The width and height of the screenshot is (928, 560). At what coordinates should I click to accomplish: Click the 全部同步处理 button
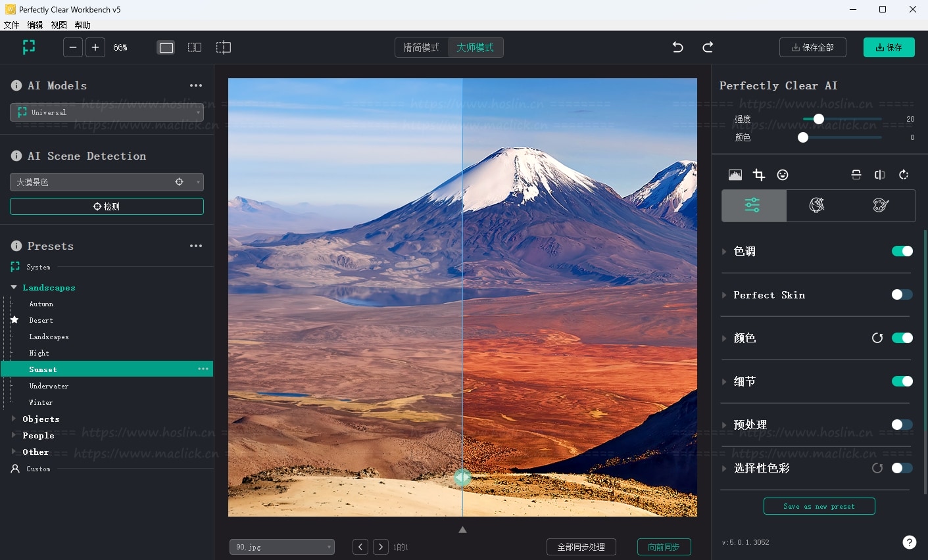pos(581,547)
